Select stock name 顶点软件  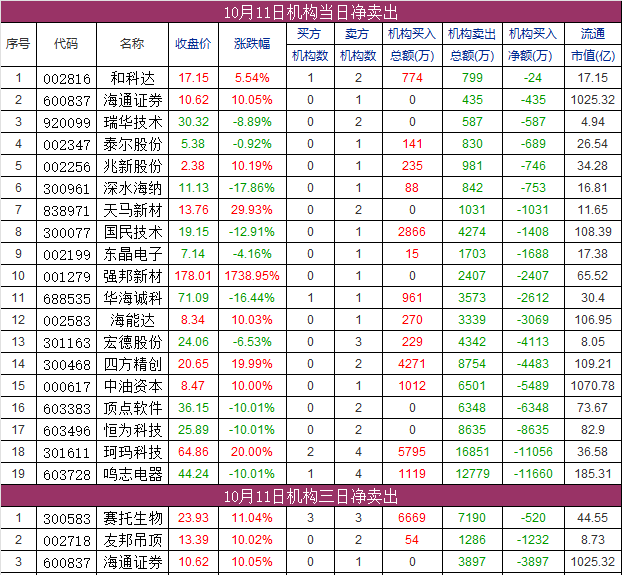[x=132, y=408]
